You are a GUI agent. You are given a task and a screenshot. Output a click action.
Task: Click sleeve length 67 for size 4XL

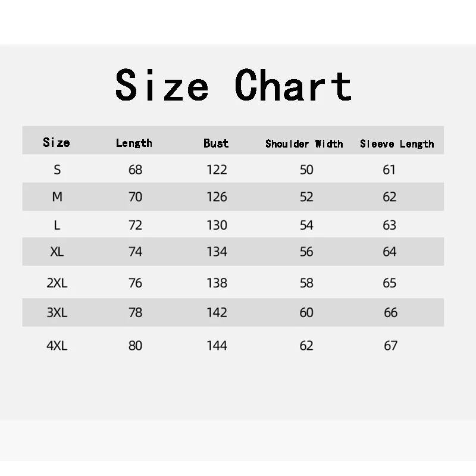[x=390, y=346]
